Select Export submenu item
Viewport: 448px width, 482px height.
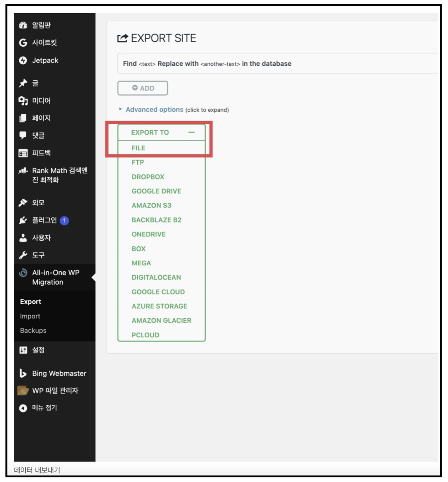tap(31, 302)
